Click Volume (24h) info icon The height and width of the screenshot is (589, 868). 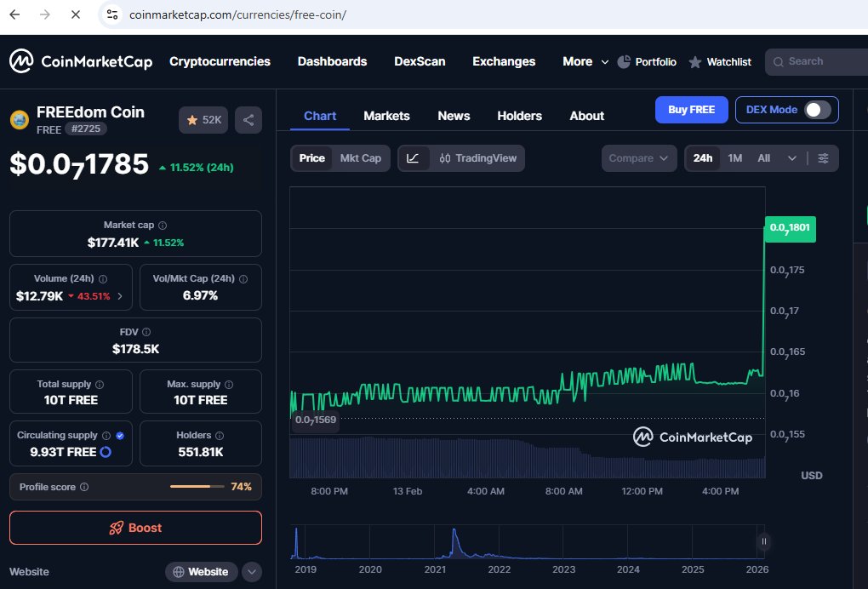point(102,279)
